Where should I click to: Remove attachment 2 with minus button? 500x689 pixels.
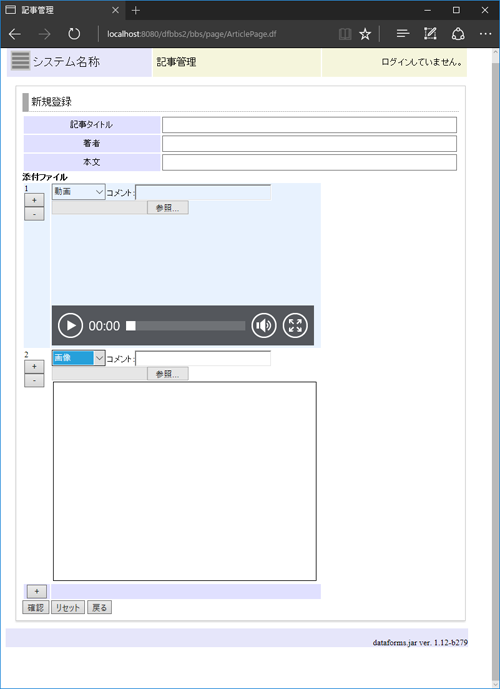[x=34, y=380]
